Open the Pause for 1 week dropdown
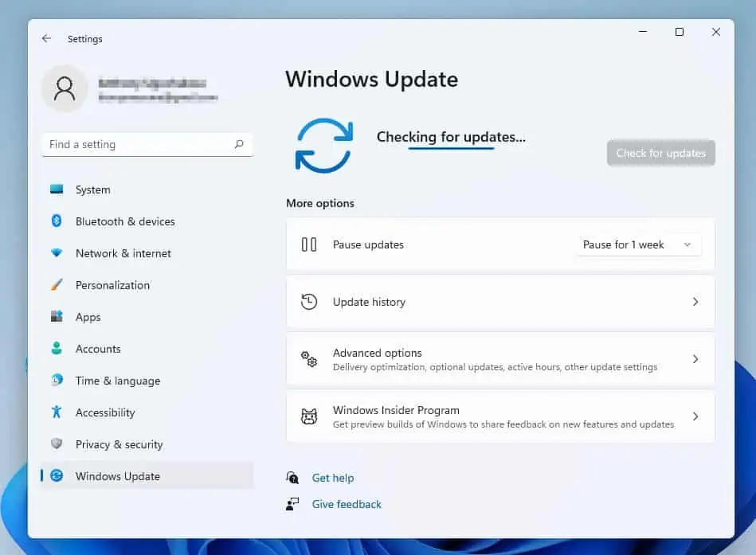This screenshot has width=756, height=555. coord(639,244)
